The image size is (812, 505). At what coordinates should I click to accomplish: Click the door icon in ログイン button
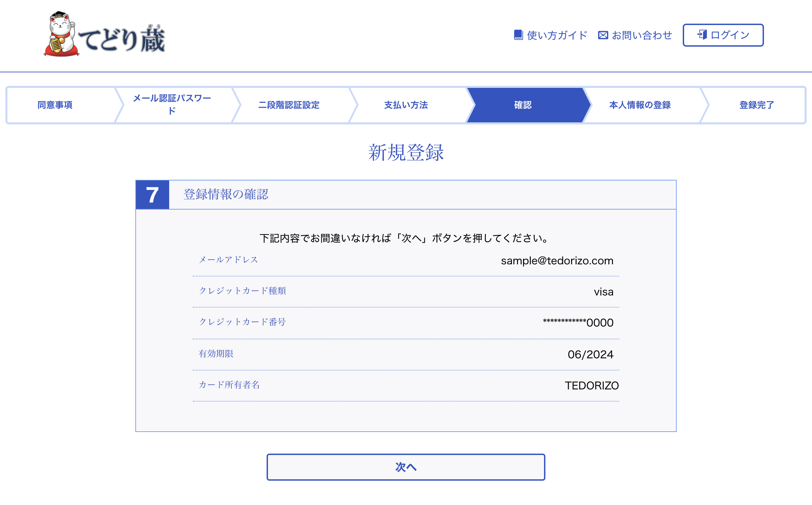pos(702,34)
